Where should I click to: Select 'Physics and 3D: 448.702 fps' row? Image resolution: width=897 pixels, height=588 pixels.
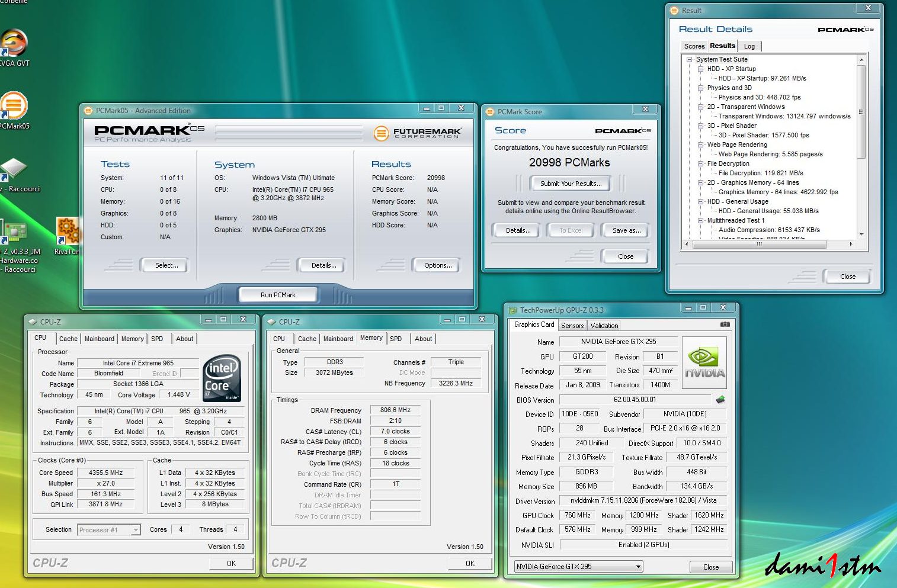[x=759, y=97]
